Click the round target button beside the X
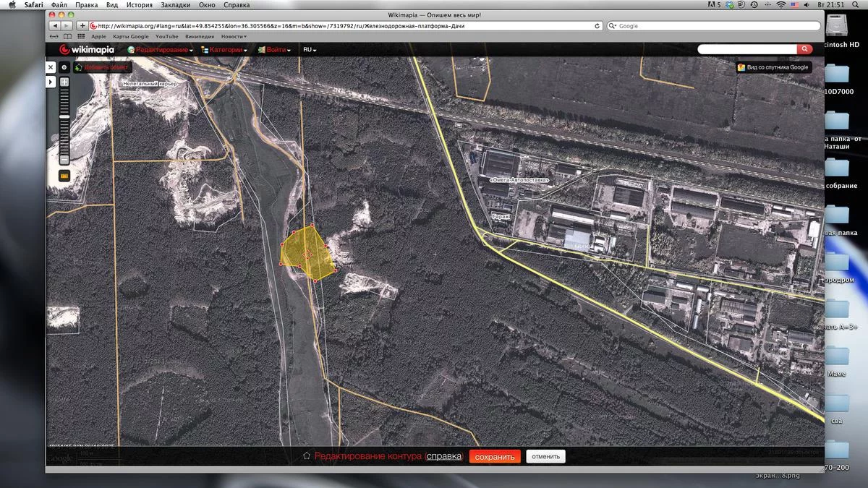868x488 pixels. pyautogui.click(x=64, y=67)
